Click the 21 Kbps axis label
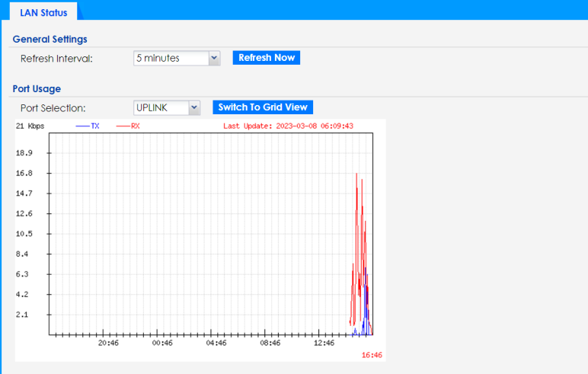588x374 pixels. click(x=30, y=126)
